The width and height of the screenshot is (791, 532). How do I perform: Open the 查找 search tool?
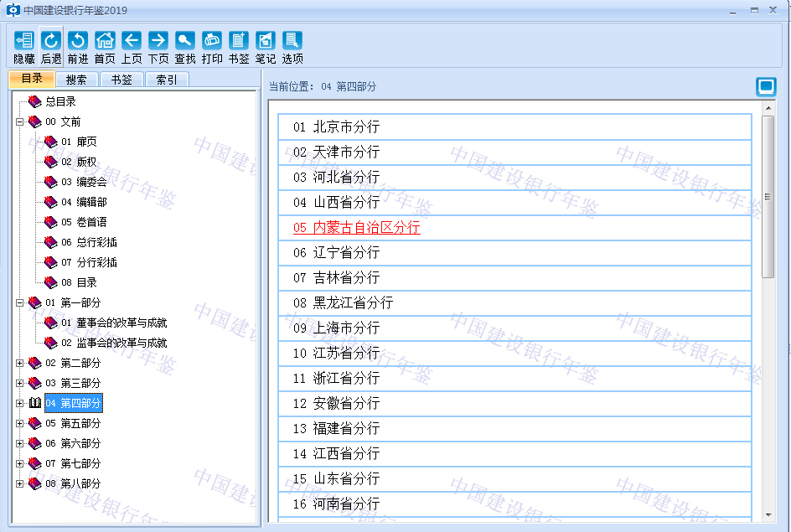pyautogui.click(x=184, y=40)
